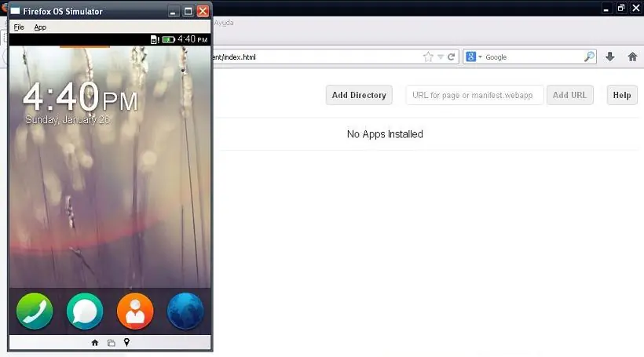Close the Firefox OS Simulator window
Screen dimensions: 644x357
[203, 11]
